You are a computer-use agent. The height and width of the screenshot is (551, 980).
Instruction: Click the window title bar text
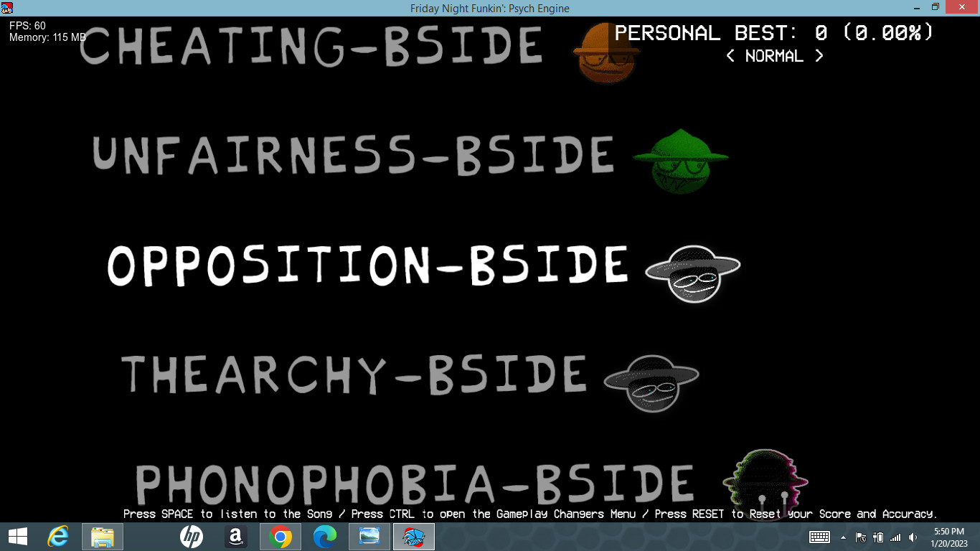(x=490, y=9)
